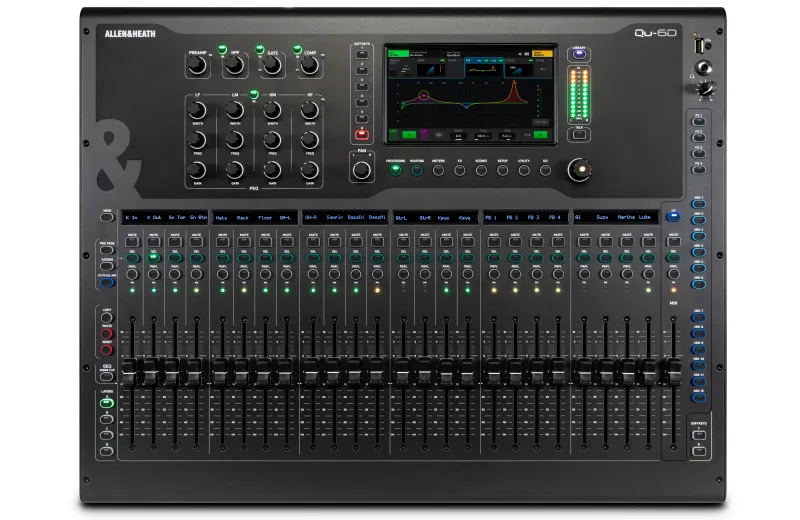Image resolution: width=800 pixels, height=520 pixels.
Task: Switch to the Layer B key
Action: 107,419
